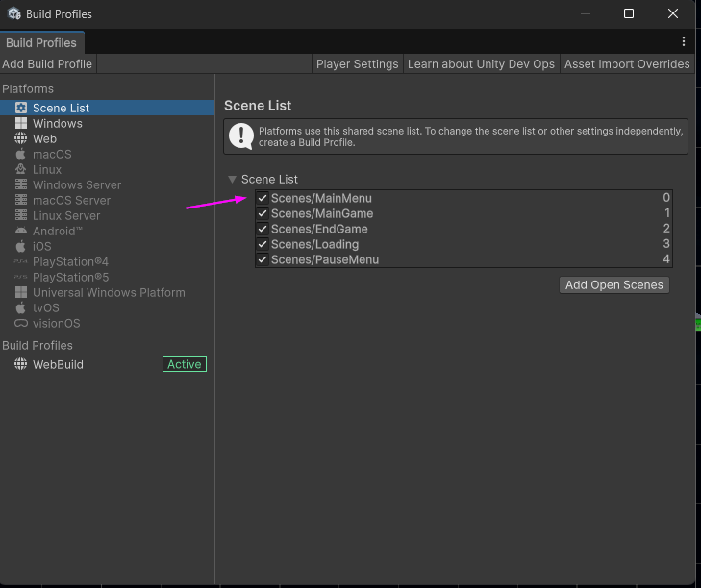Image resolution: width=701 pixels, height=588 pixels.
Task: Select the macOS platform label
Action: coord(52,154)
